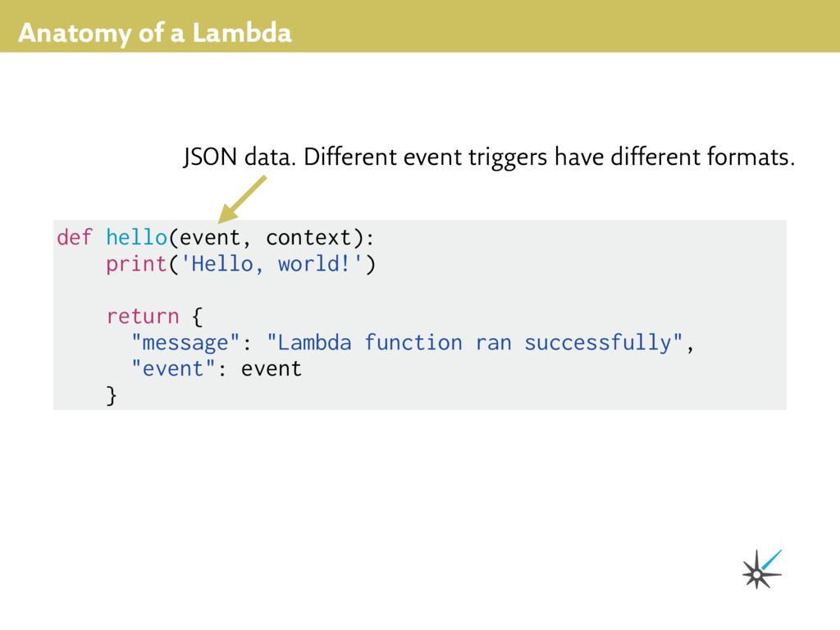This screenshot has height=630, width=840.
Task: Click the "def" keyword in the code
Action: 74,238
